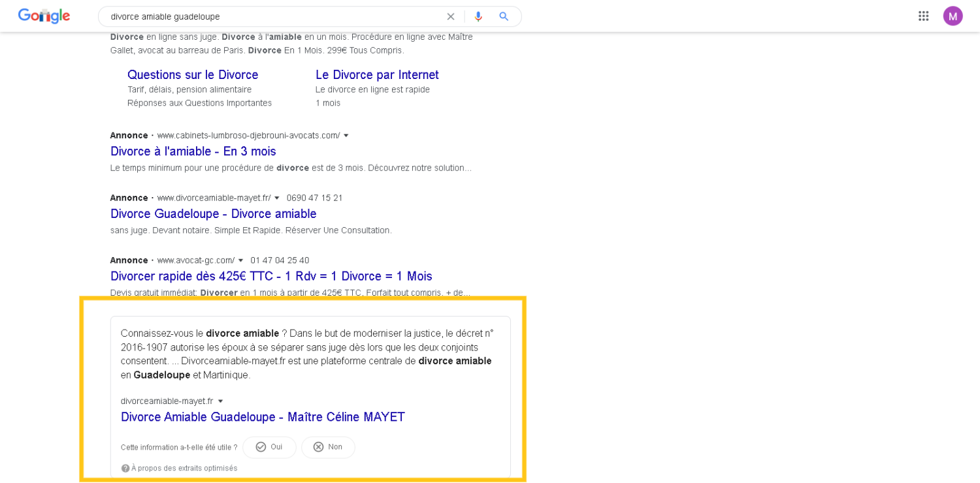Image resolution: width=980 pixels, height=483 pixels.
Task: Click the help icon beside extraits optimisés
Action: pos(125,468)
